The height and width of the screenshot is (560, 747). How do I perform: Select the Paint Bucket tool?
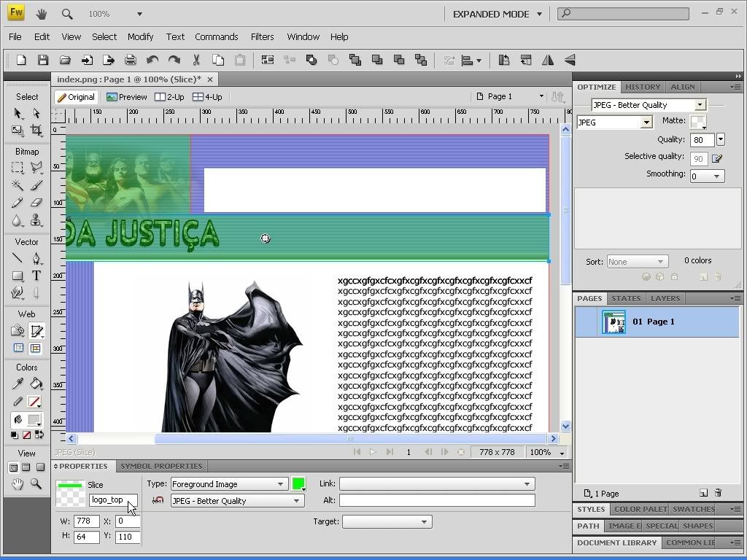pyautogui.click(x=36, y=384)
